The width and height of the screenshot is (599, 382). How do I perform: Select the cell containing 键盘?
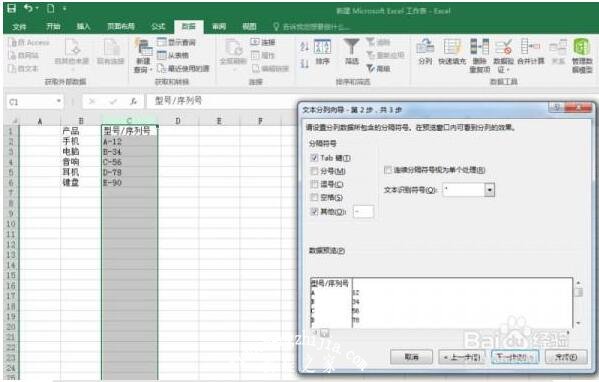pos(80,183)
